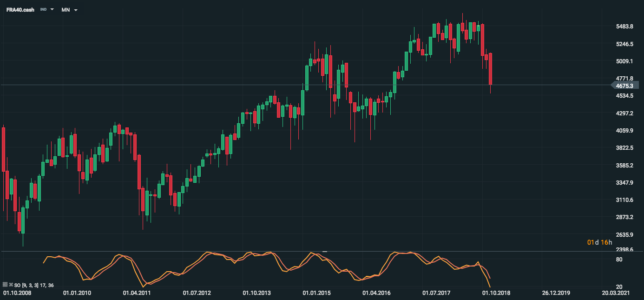The height and width of the screenshot is (300, 644).
Task: Click the 3585.2 price axis label
Action: tap(625, 166)
